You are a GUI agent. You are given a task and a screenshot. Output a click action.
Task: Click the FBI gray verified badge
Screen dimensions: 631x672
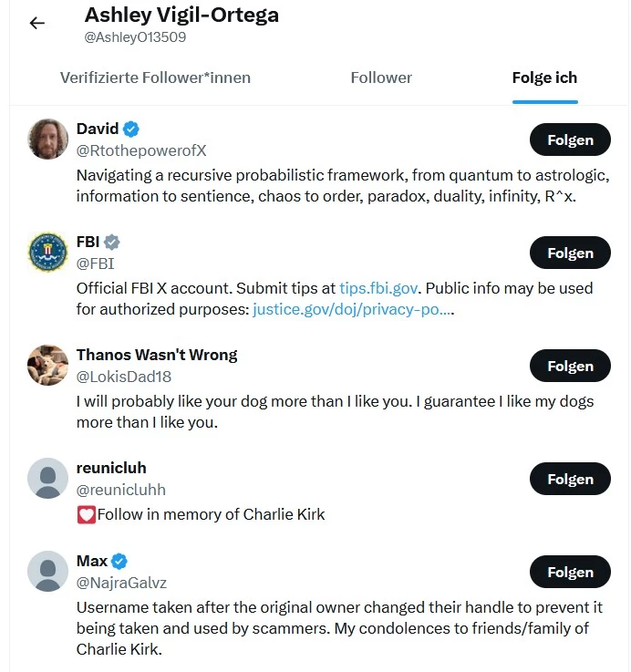tap(112, 243)
